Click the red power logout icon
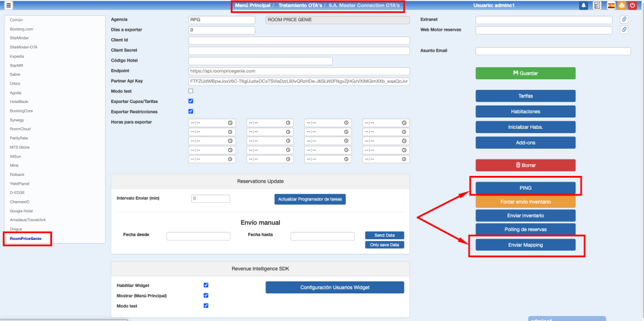This screenshot has width=644, height=321. [633, 6]
